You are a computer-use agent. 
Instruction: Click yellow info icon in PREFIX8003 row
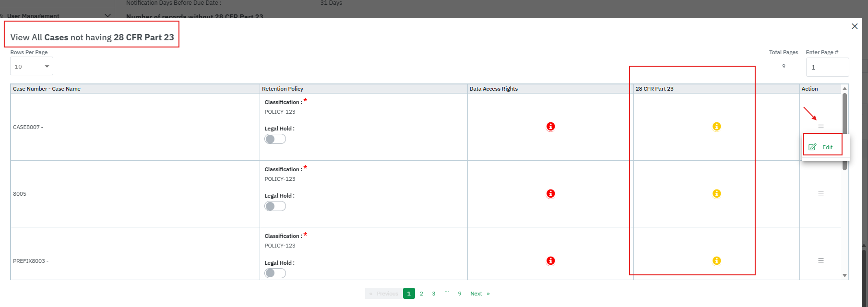tap(716, 261)
